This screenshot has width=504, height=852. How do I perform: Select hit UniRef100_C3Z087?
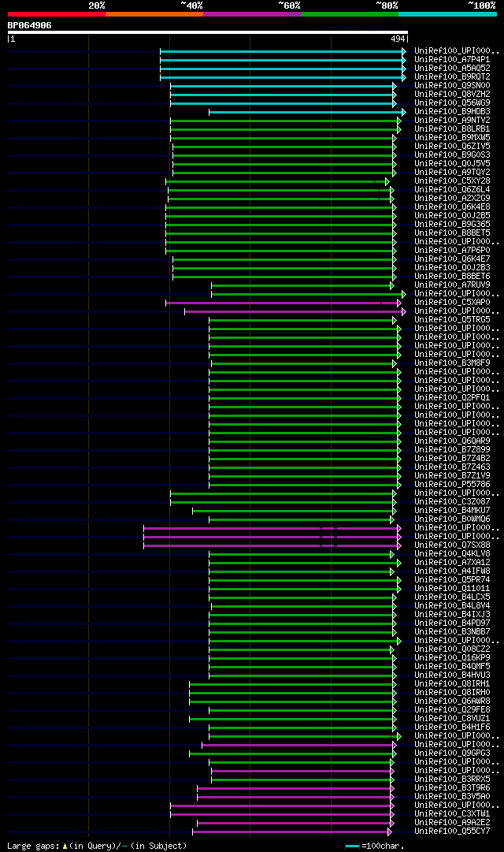point(452,501)
